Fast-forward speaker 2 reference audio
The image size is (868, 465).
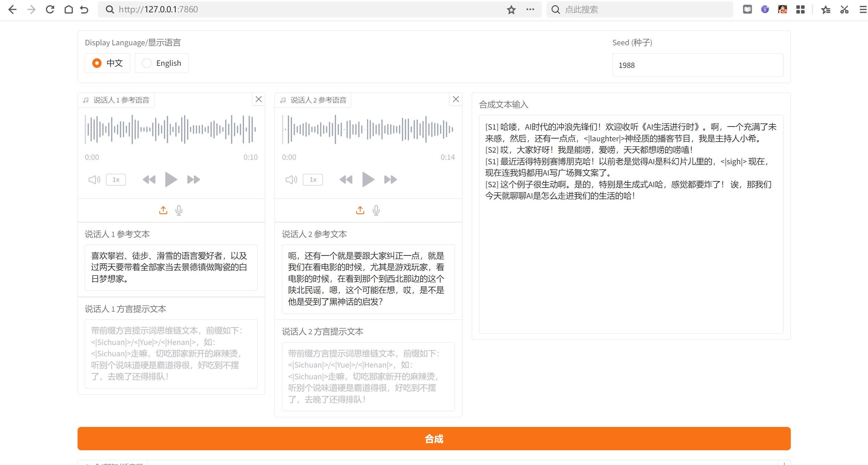point(390,179)
